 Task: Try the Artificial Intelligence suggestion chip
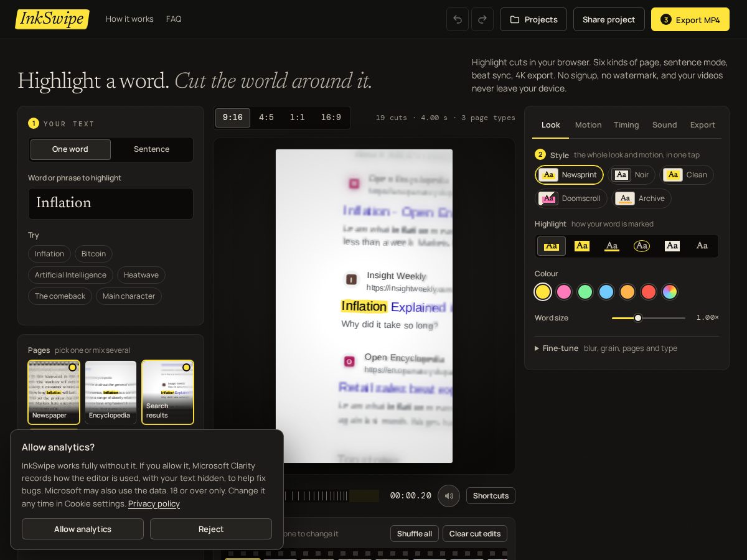(70, 275)
